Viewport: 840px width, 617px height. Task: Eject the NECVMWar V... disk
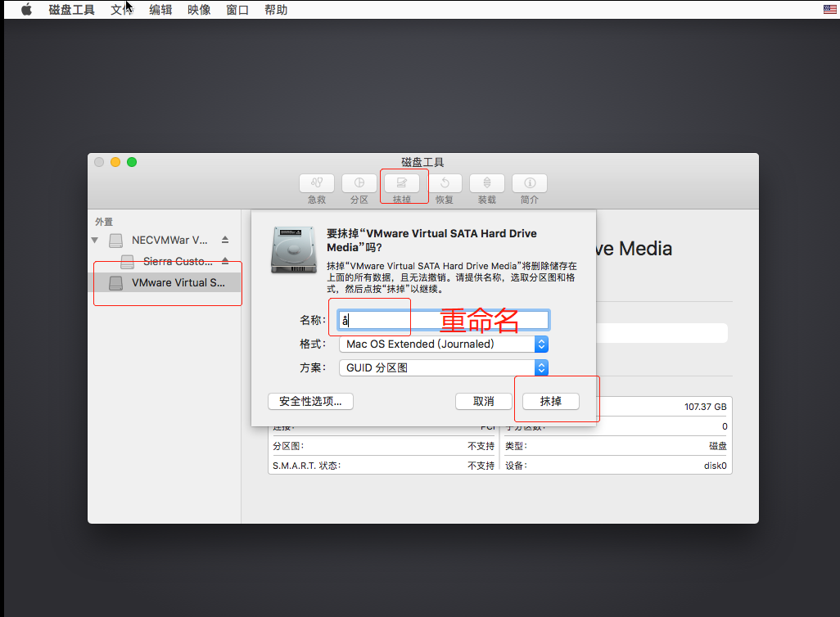coord(225,240)
